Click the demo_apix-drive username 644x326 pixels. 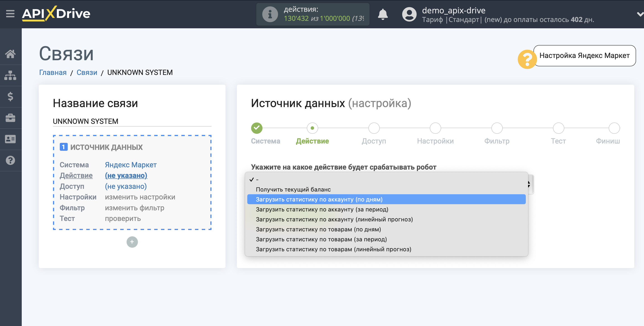click(x=454, y=10)
